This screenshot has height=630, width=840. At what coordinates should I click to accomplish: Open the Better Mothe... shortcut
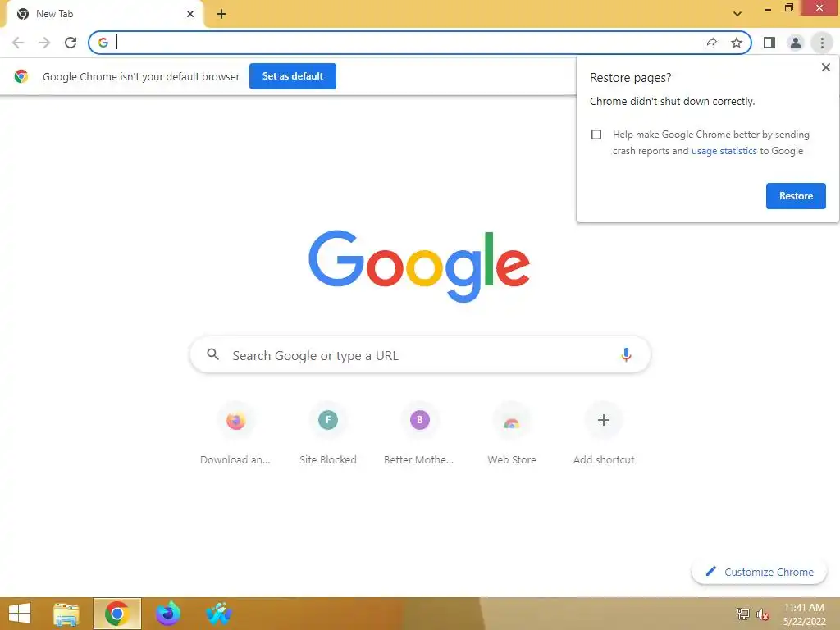pyautogui.click(x=419, y=433)
